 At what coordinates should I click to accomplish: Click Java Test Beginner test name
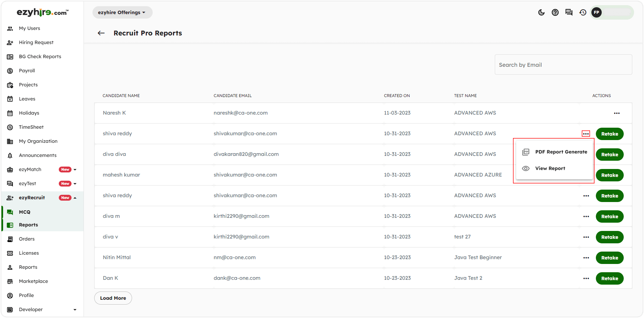(478, 257)
